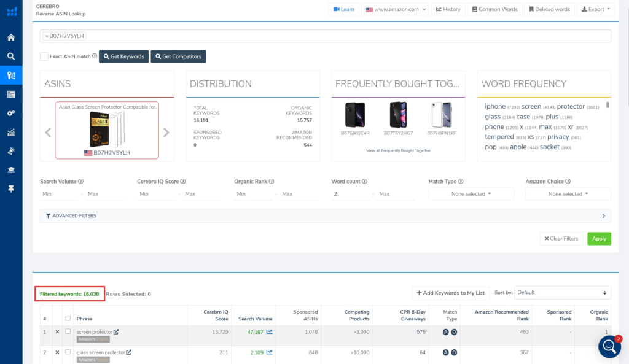Click the Search Volume Max field
Image resolution: width=629 pixels, height=364 pixels.
click(105, 194)
